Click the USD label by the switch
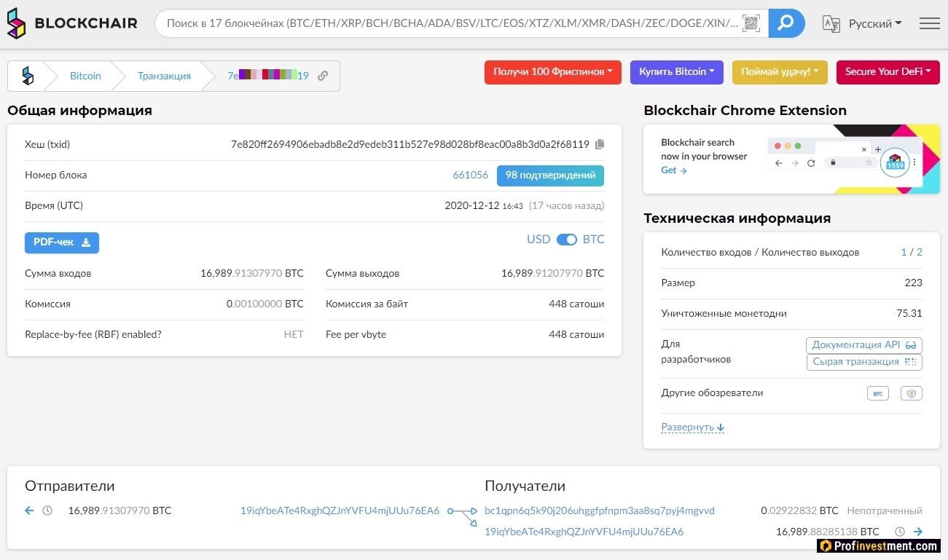Screen dimensions: 948x560 coord(538,240)
